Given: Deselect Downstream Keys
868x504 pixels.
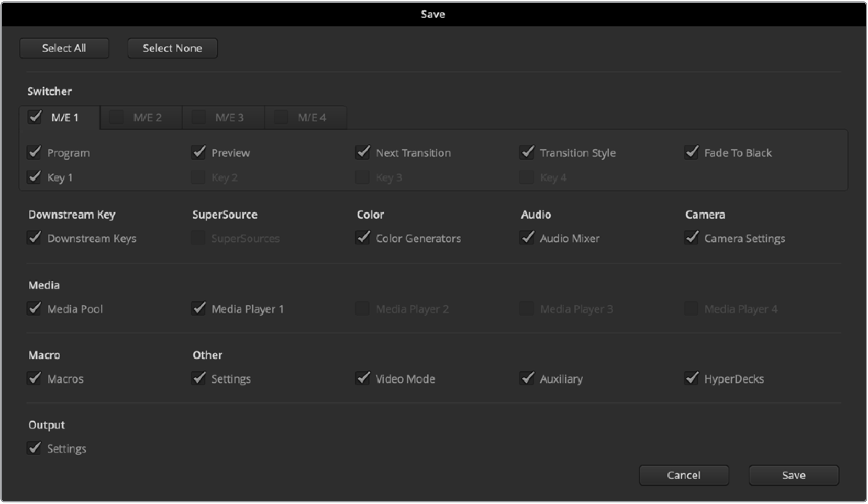Looking at the screenshot, I should point(35,238).
